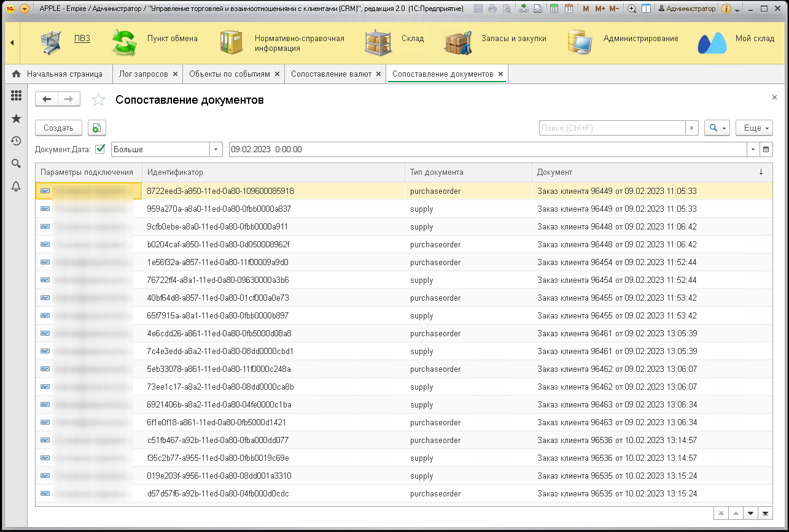Switch to Сопоставление валют tab
The image size is (789, 532).
point(331,74)
